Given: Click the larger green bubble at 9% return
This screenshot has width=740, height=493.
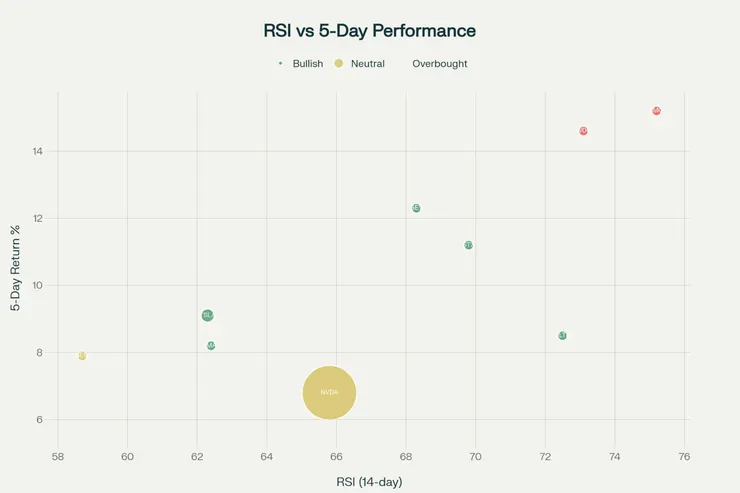Looking at the screenshot, I should (207, 315).
